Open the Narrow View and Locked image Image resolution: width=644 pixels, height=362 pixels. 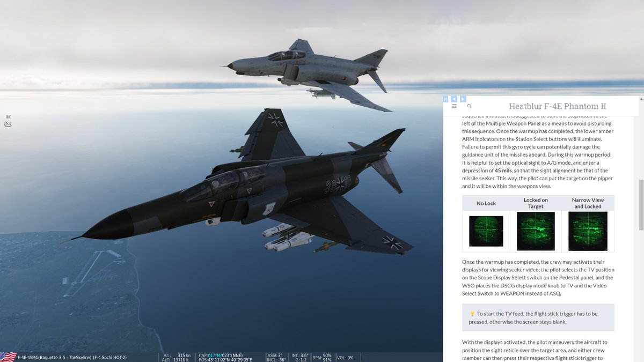point(588,231)
